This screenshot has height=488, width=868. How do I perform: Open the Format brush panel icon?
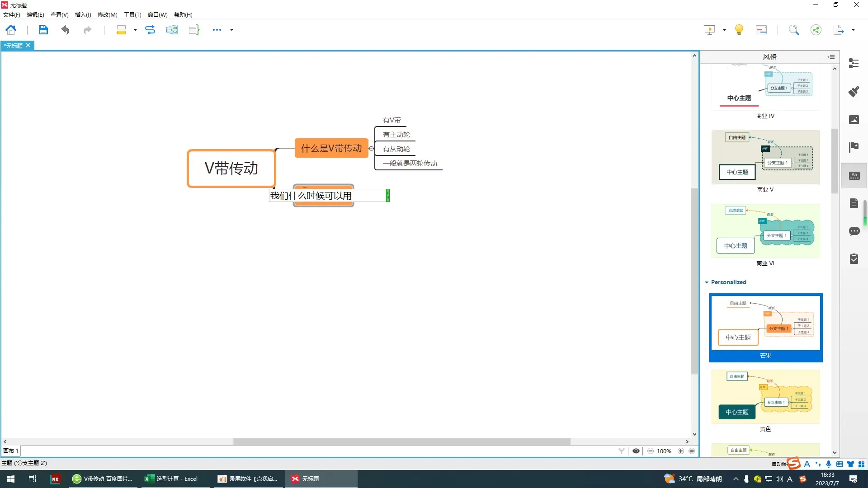[x=854, y=91]
